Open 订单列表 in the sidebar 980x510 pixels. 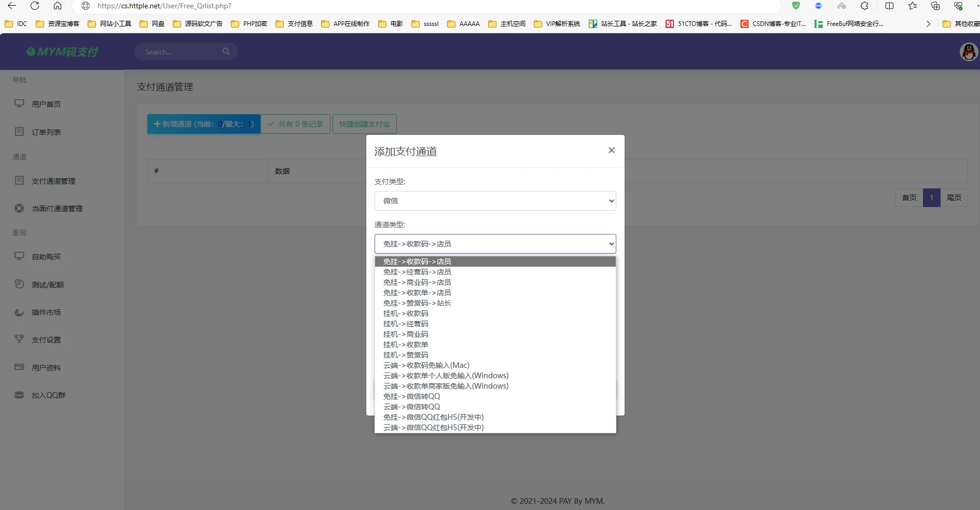[x=46, y=132]
